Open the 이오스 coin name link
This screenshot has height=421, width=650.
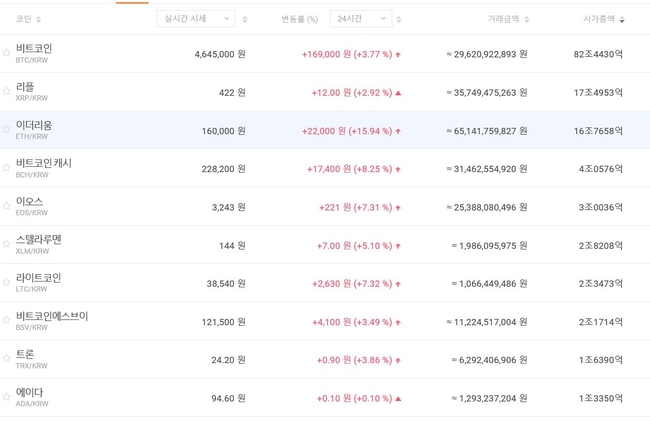point(29,201)
